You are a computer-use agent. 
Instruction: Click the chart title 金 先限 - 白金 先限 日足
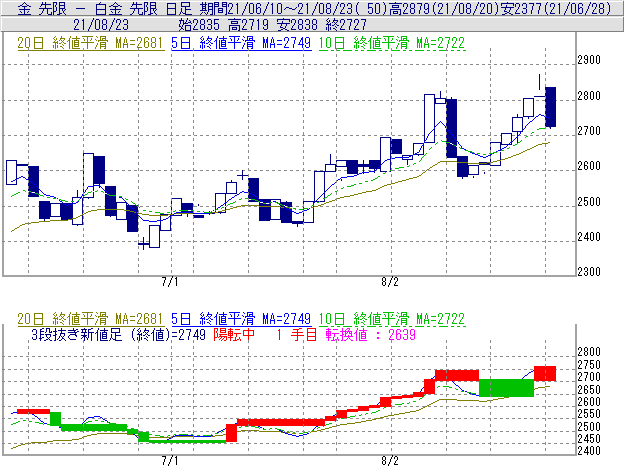click(104, 9)
